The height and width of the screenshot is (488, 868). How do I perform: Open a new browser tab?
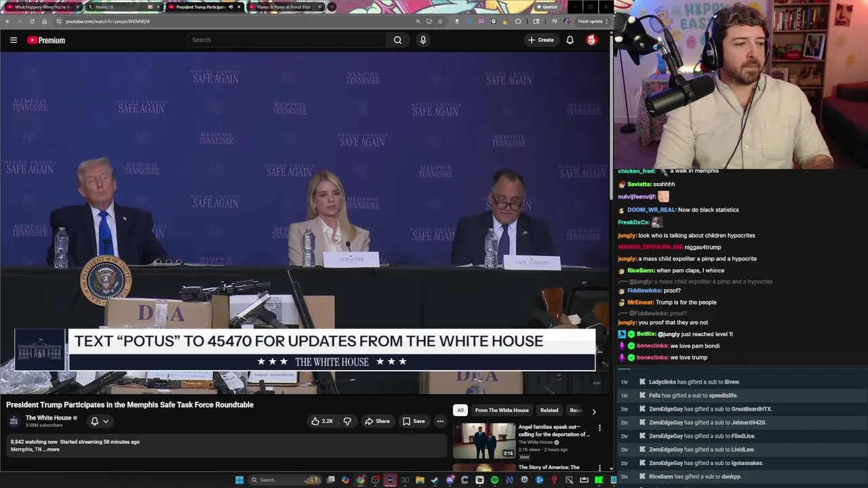pos(332,7)
